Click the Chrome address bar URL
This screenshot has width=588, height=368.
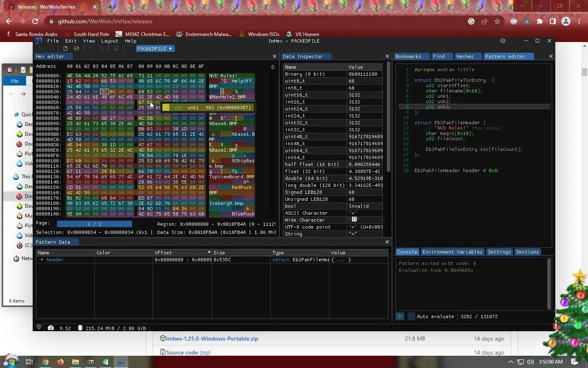click(x=105, y=21)
